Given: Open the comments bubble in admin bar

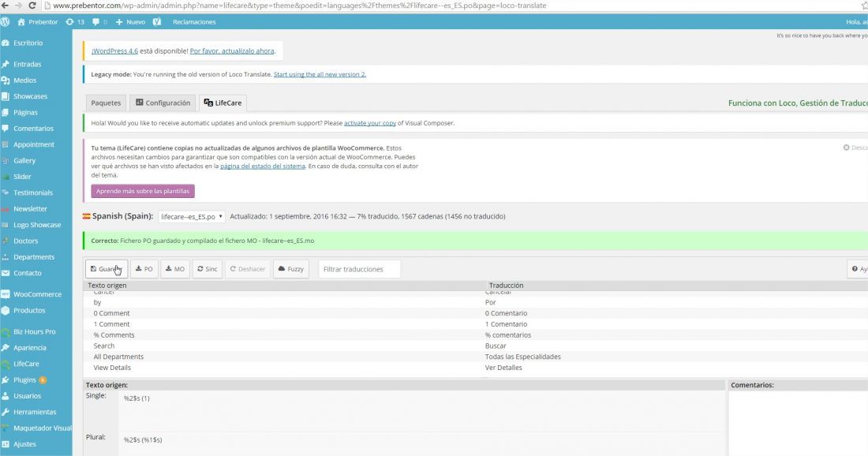Looking at the screenshot, I should (99, 22).
